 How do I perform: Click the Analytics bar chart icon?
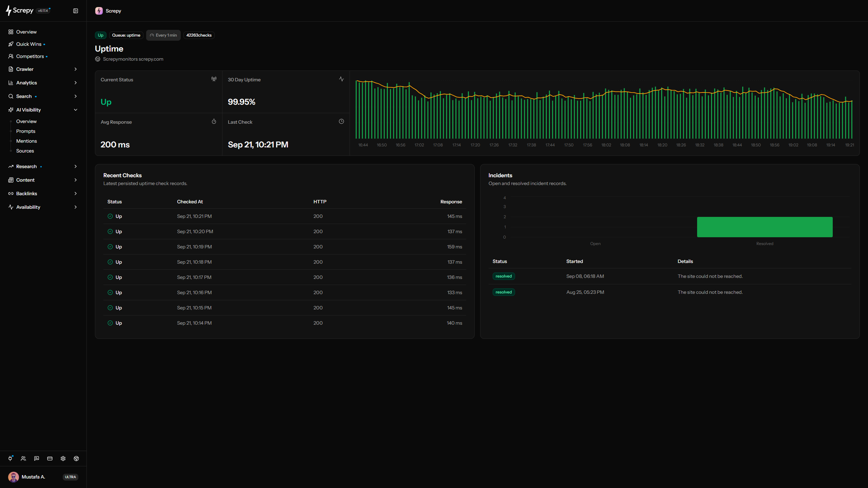pos(11,83)
